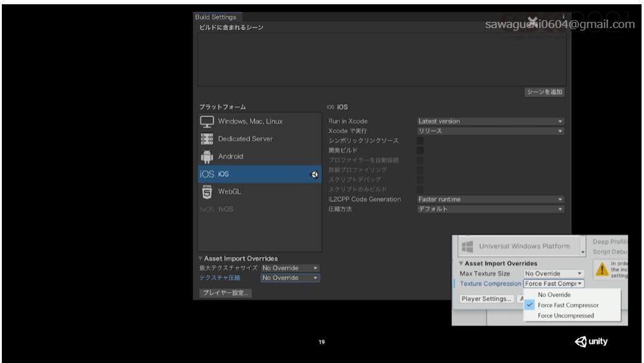
Task: Toggle the スクリプトのみビルド checkbox
Action: coord(420,189)
